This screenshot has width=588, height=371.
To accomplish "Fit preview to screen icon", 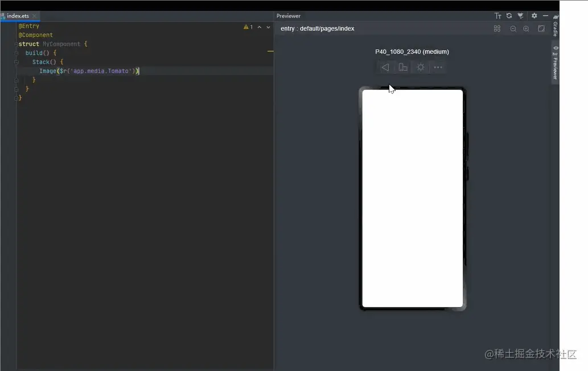I will coord(541,29).
